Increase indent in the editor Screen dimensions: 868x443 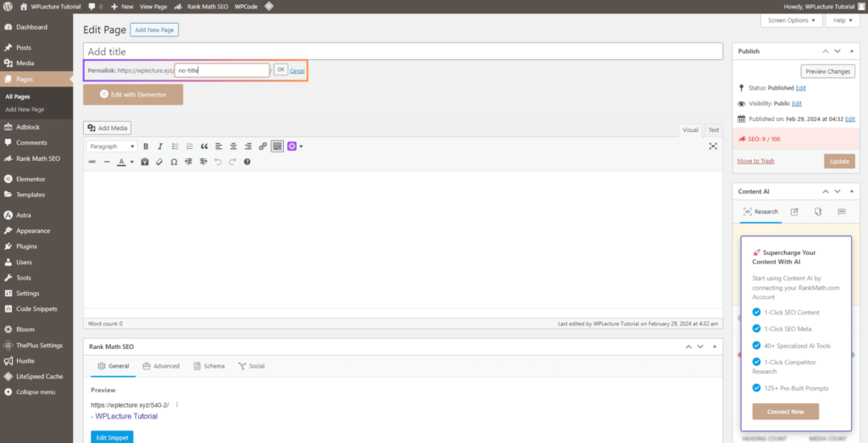[x=203, y=162]
